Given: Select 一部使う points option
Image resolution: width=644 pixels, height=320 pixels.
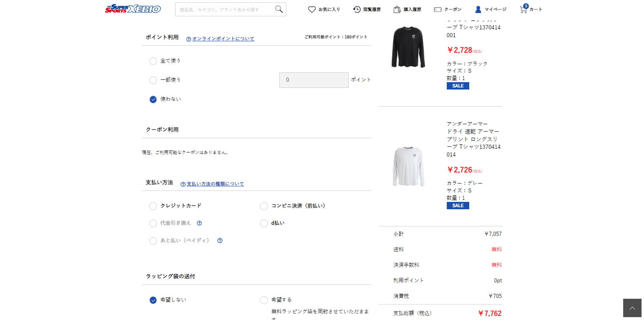Looking at the screenshot, I should pyautogui.click(x=153, y=80).
